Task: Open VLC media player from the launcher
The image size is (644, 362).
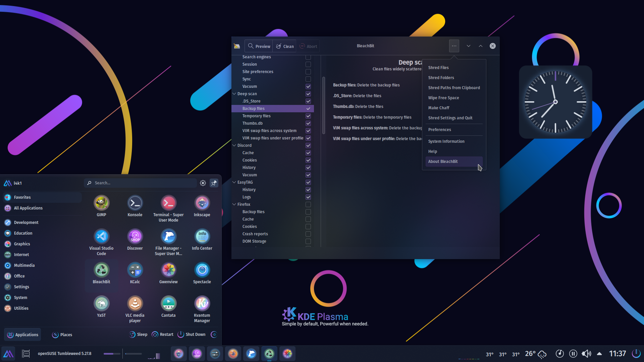Action: [x=135, y=309]
